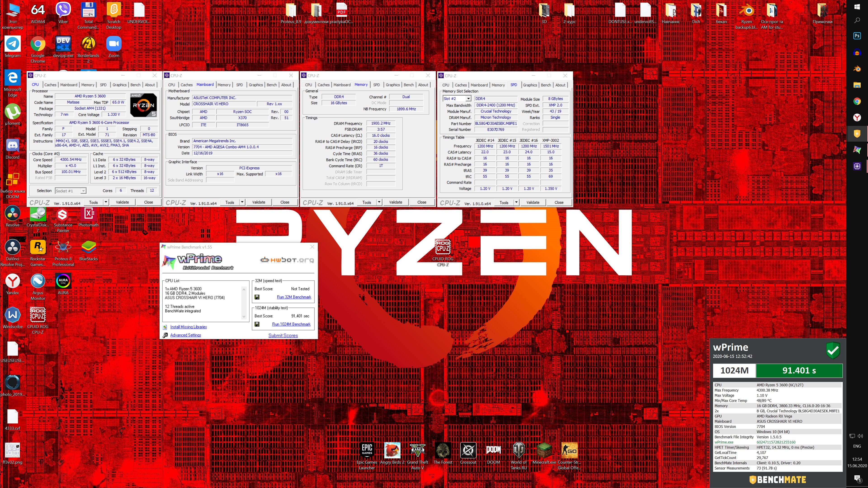Open the notification center icon
868x488 pixels.
pos(857,478)
